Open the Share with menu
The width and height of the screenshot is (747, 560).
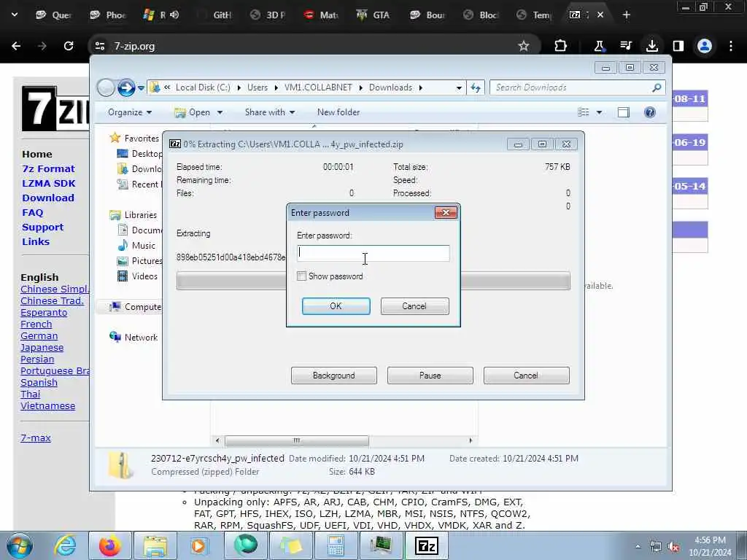(270, 112)
